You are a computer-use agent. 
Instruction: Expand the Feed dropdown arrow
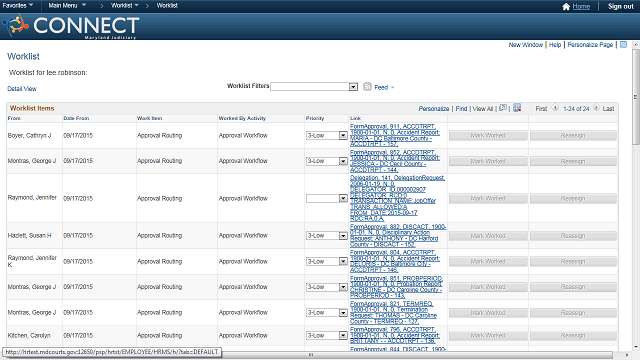[x=393, y=87]
